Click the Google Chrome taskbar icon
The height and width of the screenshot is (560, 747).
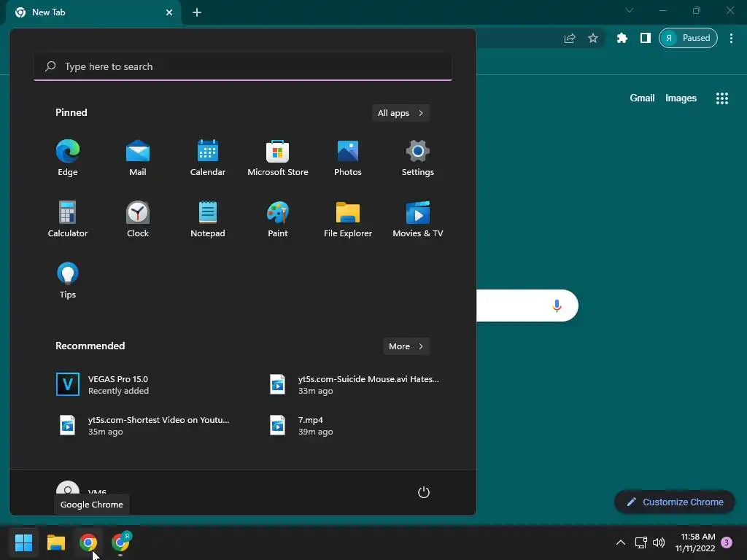88,542
